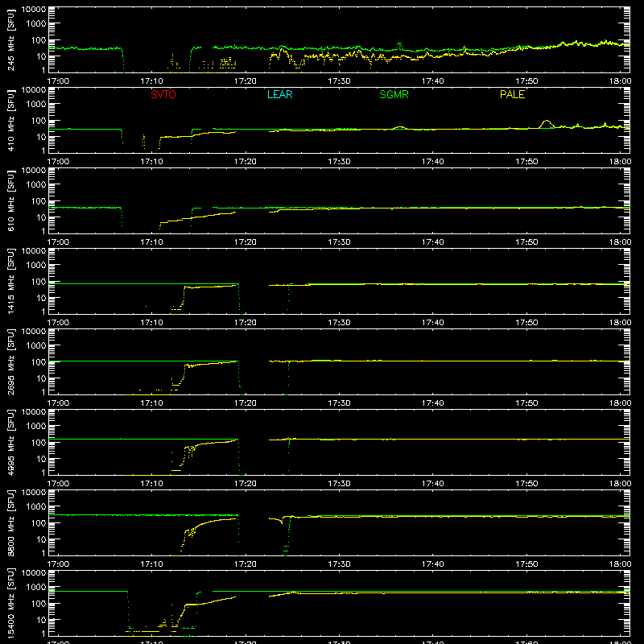This screenshot has height=644, width=644.
Task: Select the 245 MHz [SFU] axis title
Action: 11,39
